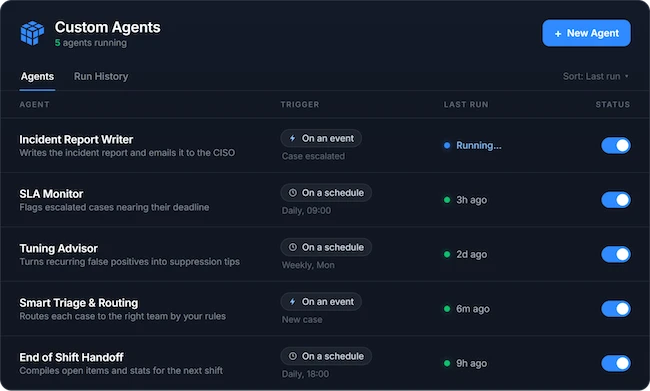Screen dimensions: 650x391
Task: Open the Smart Triage & Routing agent
Action: point(79,303)
